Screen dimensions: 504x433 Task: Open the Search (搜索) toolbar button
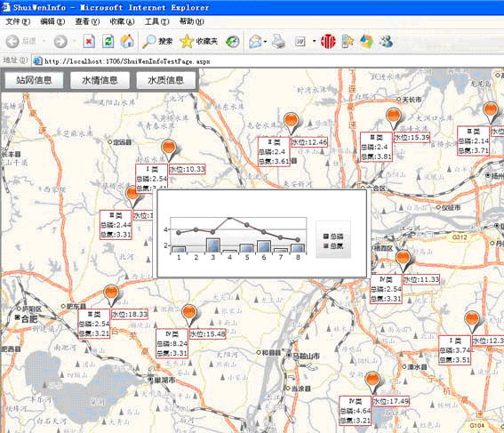coord(157,41)
